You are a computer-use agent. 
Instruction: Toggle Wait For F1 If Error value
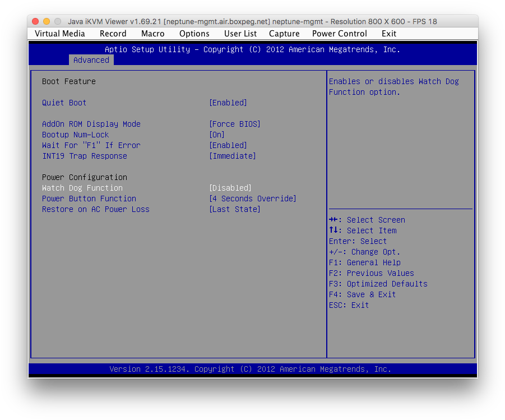[x=228, y=145]
